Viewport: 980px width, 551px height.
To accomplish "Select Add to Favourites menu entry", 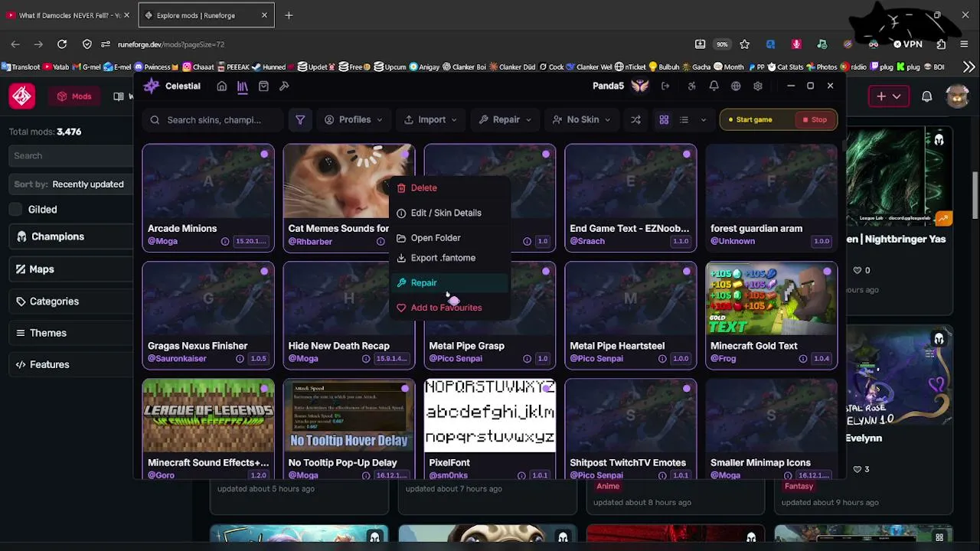I will pyautogui.click(x=449, y=308).
